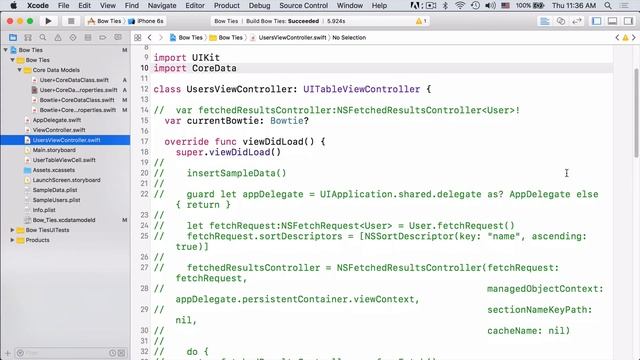
Task: Open the Project navigator tab
Action: tap(13, 38)
